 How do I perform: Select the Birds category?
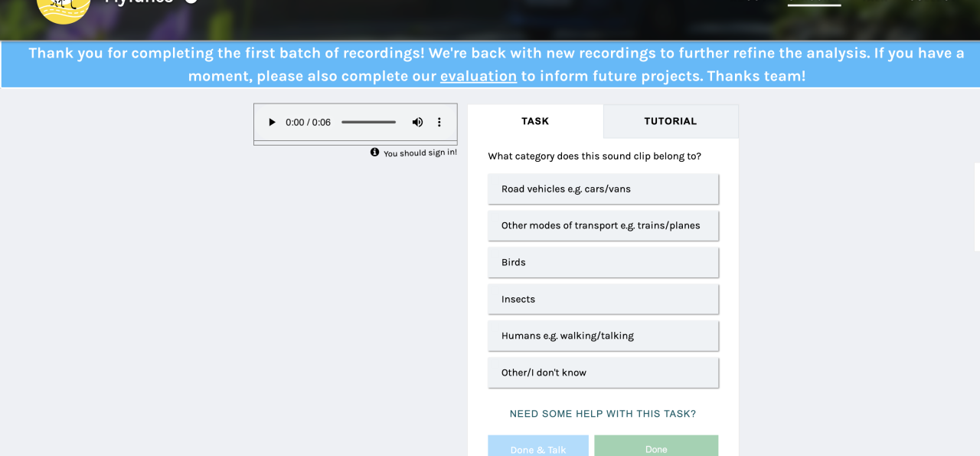coord(603,262)
